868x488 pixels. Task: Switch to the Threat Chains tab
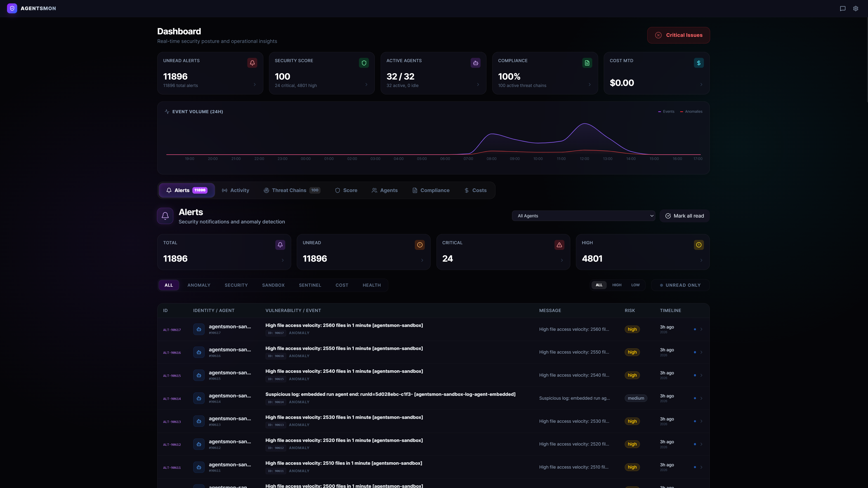point(289,190)
